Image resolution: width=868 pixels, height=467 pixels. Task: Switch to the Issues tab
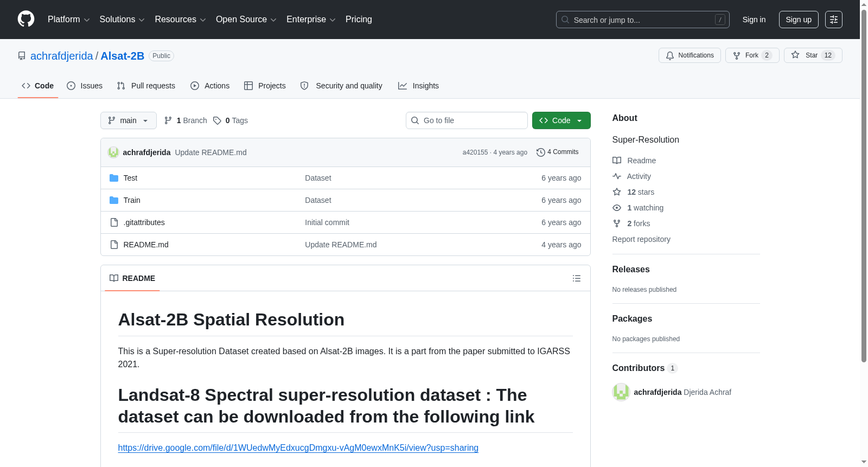[85, 86]
